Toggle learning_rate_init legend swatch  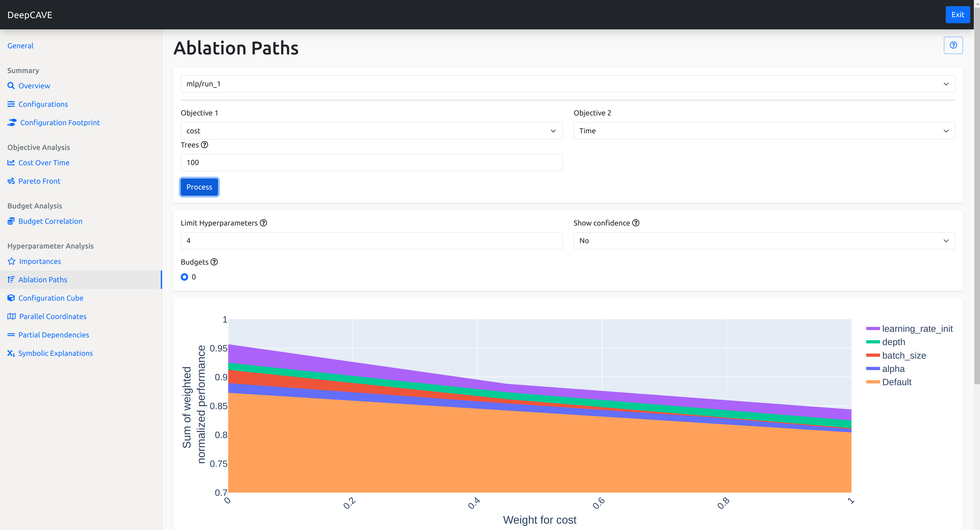click(x=873, y=328)
